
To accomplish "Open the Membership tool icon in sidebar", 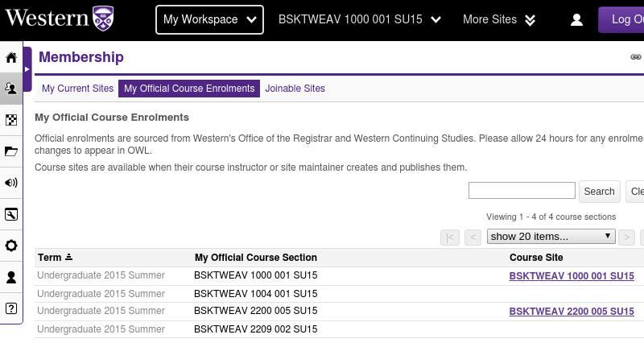I will (11, 89).
